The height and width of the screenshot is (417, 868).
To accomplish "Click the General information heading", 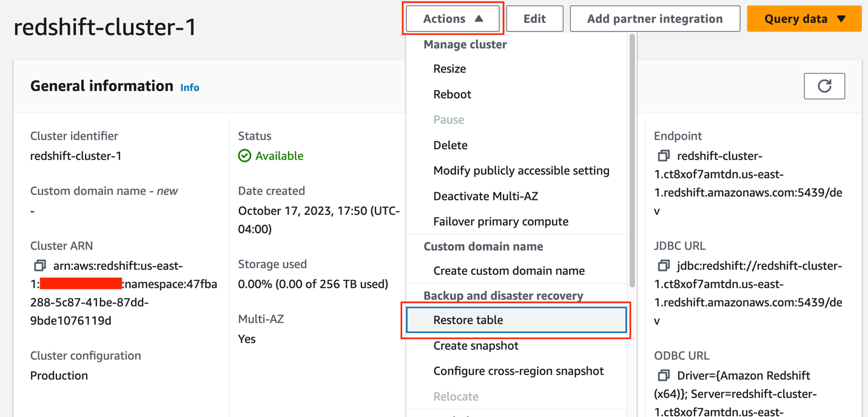I will coord(102,86).
